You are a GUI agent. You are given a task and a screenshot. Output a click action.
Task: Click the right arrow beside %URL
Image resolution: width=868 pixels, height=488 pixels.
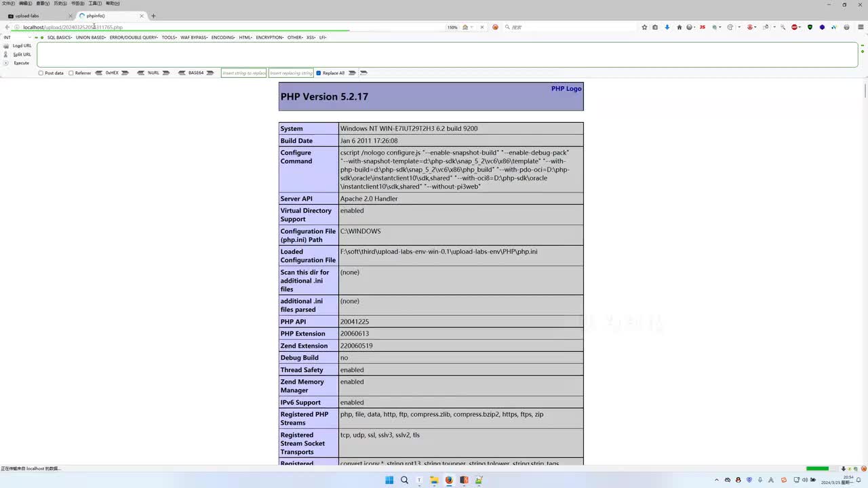(x=165, y=73)
